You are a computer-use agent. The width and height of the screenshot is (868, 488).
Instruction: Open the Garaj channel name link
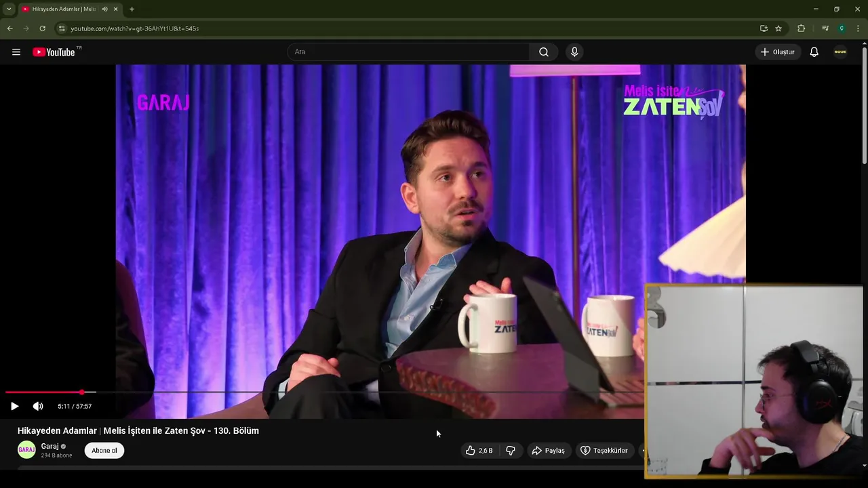coord(50,446)
